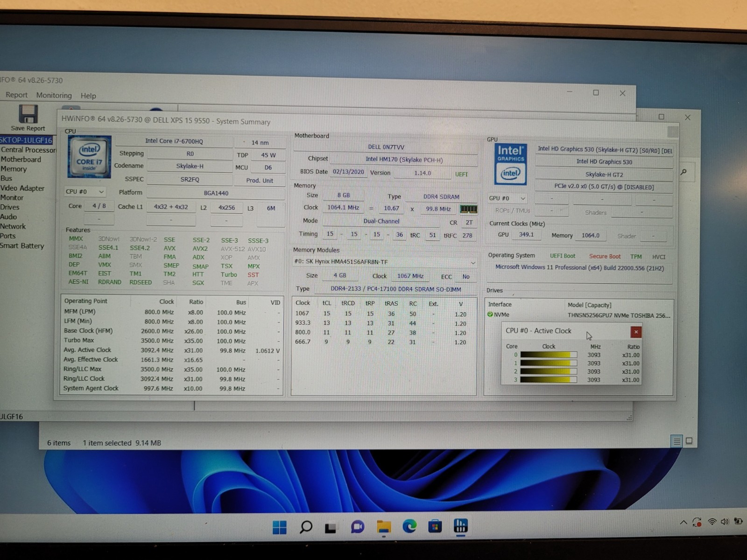Click the Turbo Max operating point row
This screenshot has width=747, height=560.
pos(172,341)
